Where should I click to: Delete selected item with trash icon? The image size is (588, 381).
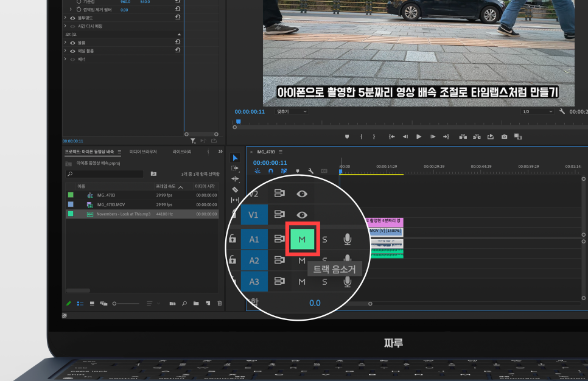[220, 303]
